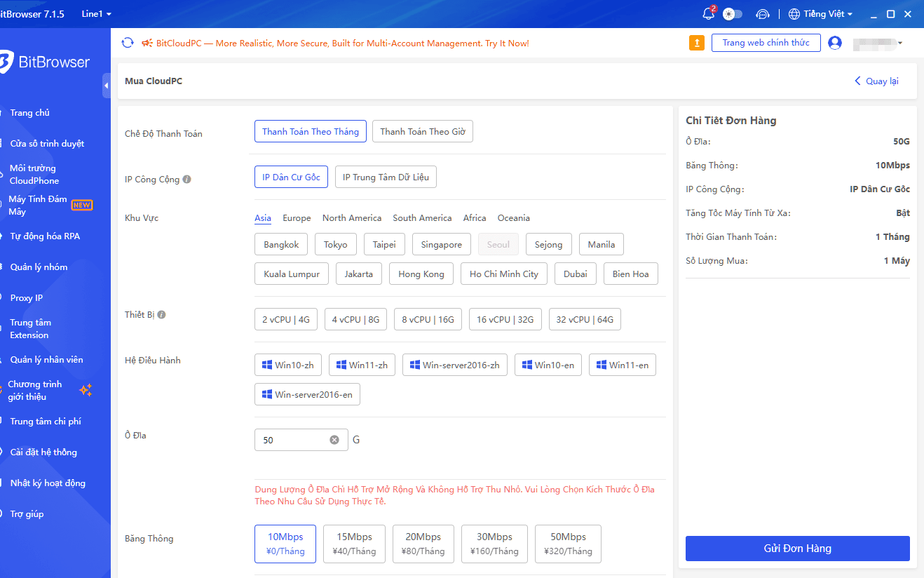Choose Bangkok as location
This screenshot has width=924, height=578.
[x=281, y=245]
